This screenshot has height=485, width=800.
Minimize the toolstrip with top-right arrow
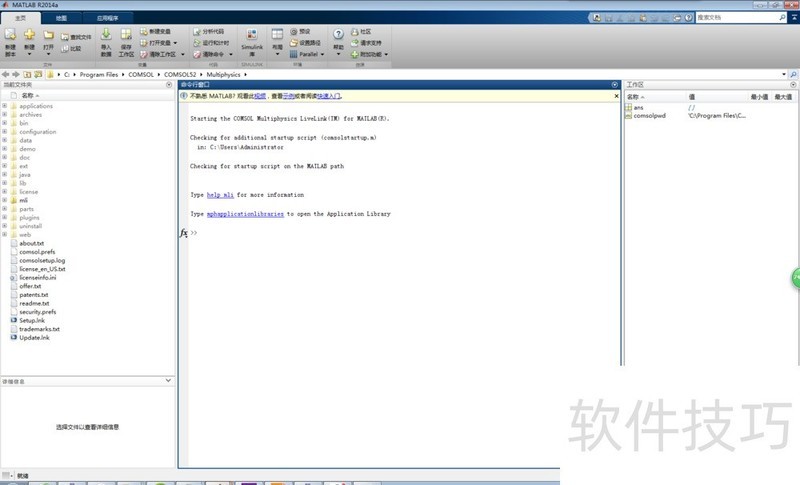tap(794, 17)
